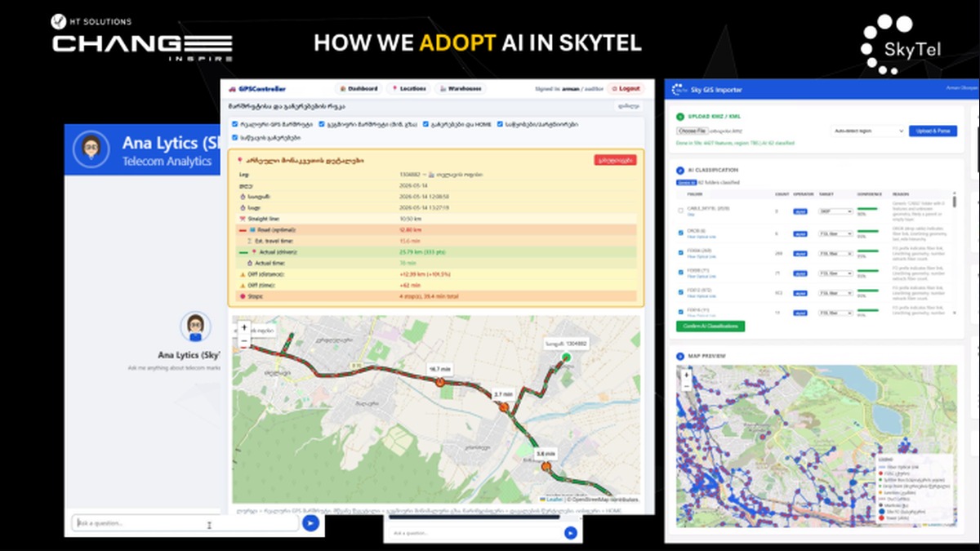
Task: Click the 16.7 min stop marker on map
Action: 440,380
